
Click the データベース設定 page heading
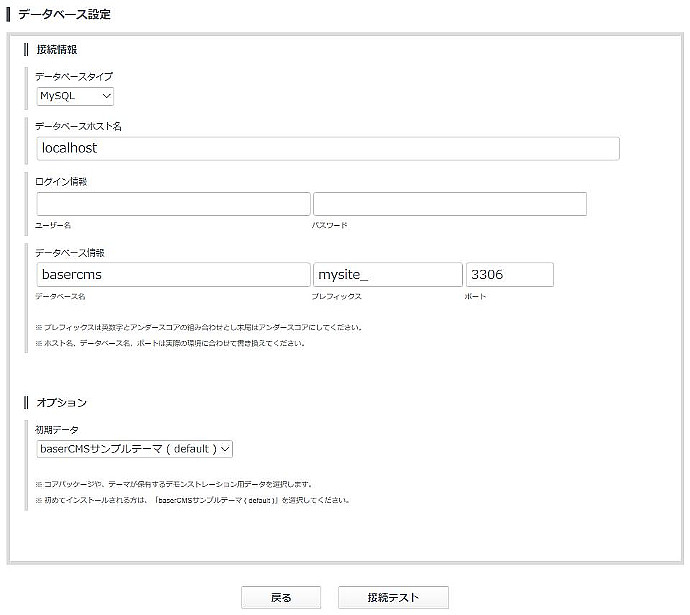coord(64,15)
